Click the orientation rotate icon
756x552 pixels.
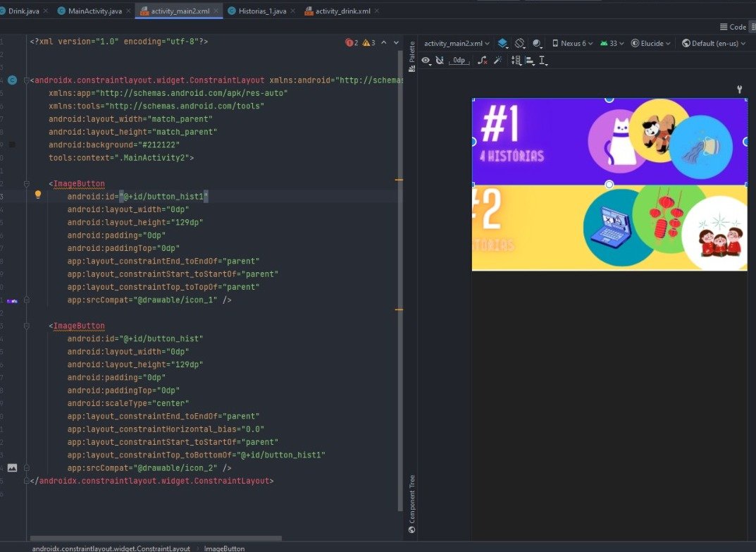521,43
